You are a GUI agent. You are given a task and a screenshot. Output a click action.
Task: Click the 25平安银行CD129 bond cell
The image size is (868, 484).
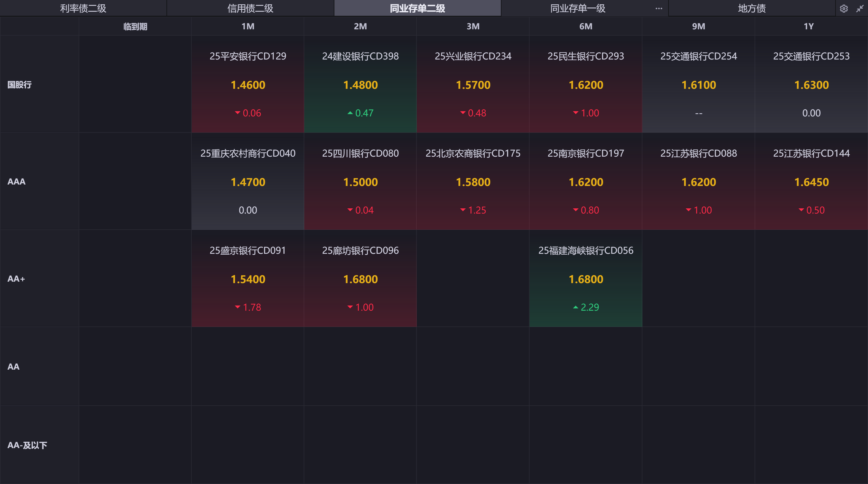248,84
